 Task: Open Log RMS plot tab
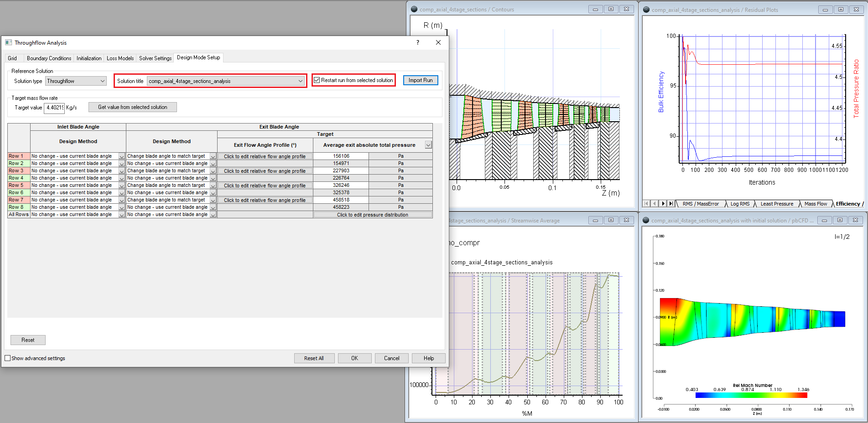click(740, 204)
